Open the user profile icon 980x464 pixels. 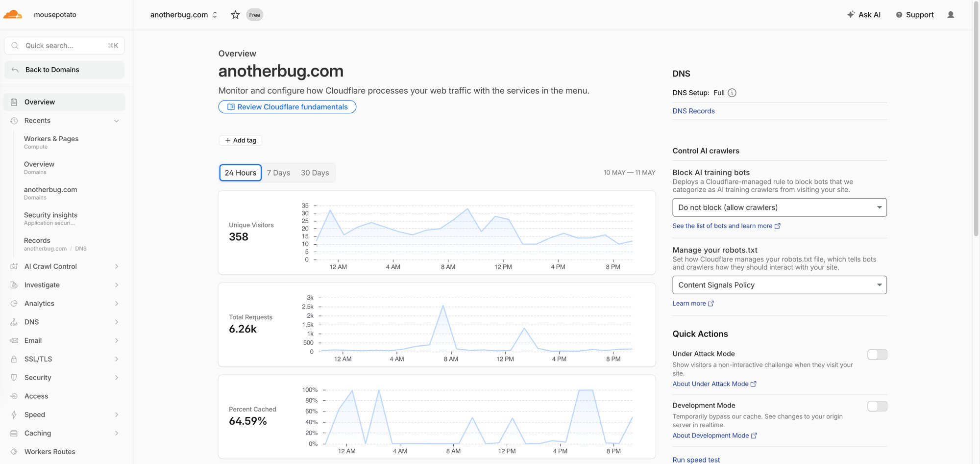[951, 15]
